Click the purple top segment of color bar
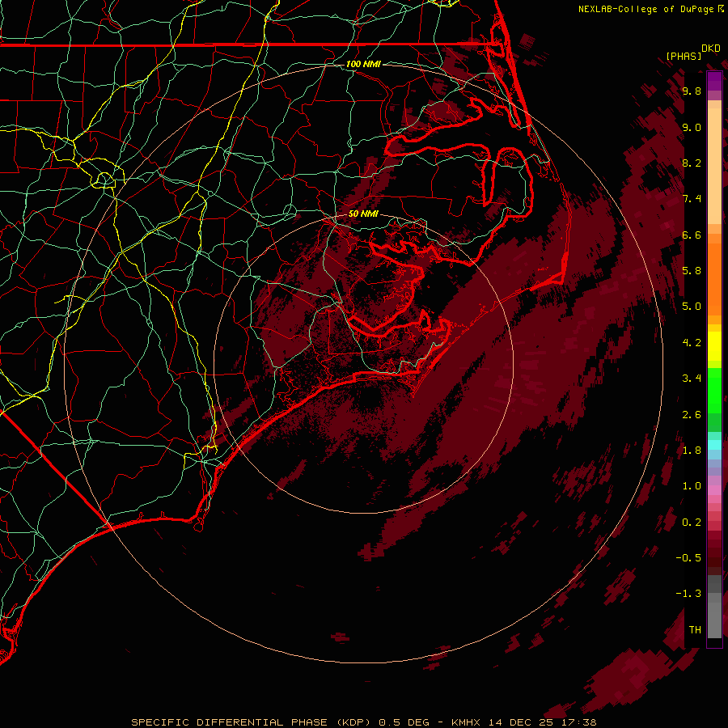Viewport: 728px width, 728px height. [714, 81]
